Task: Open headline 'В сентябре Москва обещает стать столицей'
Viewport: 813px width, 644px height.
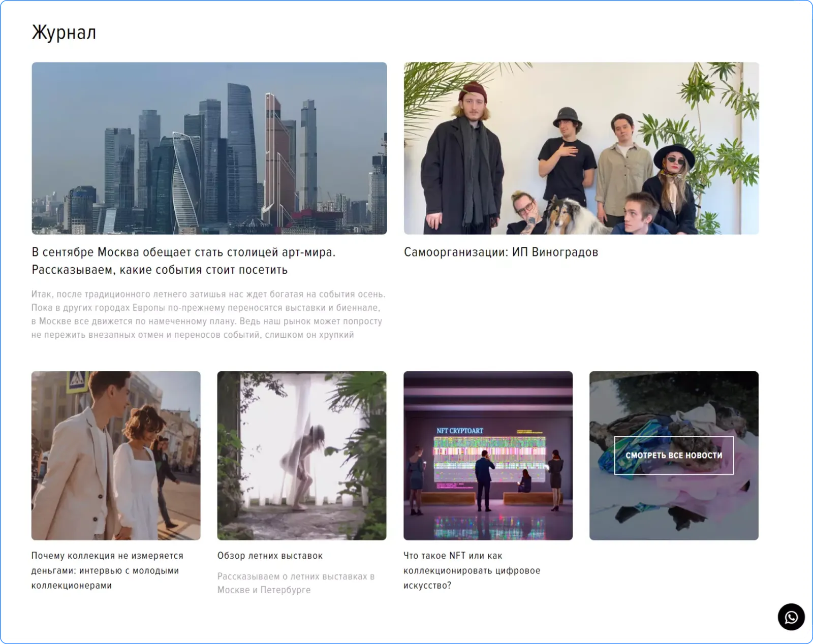Action: [x=183, y=261]
